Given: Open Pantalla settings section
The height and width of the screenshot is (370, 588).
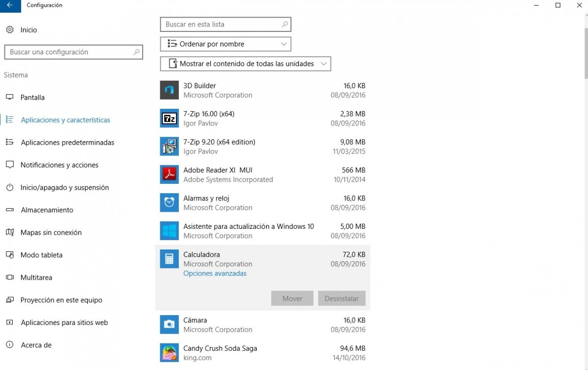Looking at the screenshot, I should point(32,98).
